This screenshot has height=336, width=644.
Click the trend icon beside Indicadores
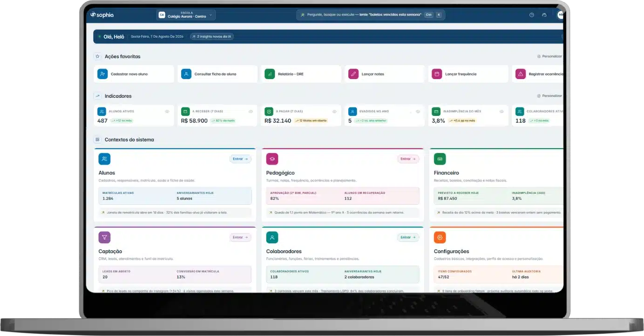[97, 96]
